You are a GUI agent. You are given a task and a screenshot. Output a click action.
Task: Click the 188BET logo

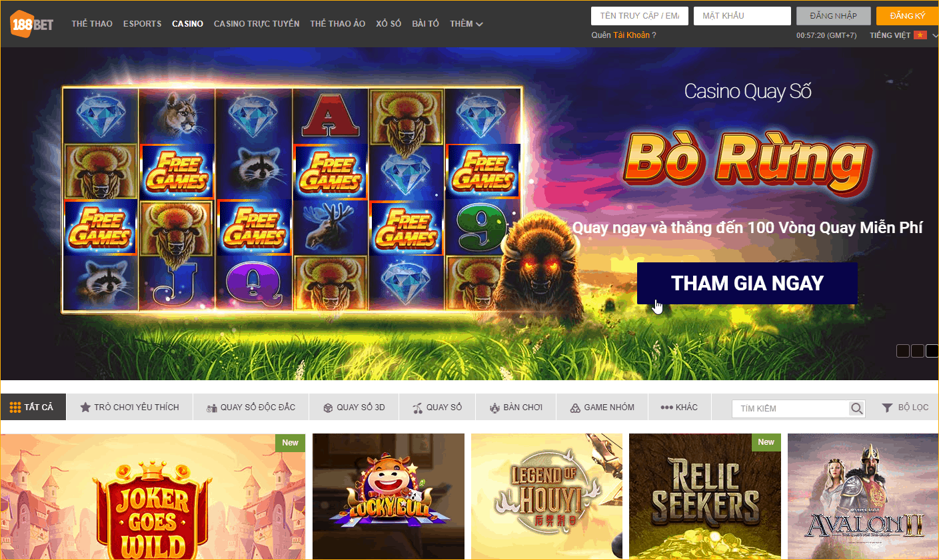[32, 25]
